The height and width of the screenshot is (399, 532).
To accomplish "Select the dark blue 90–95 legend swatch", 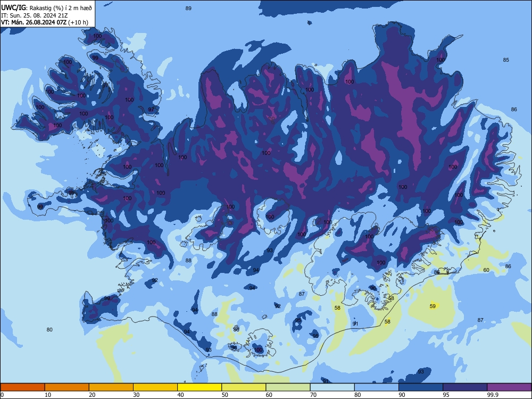I will coord(421,387).
